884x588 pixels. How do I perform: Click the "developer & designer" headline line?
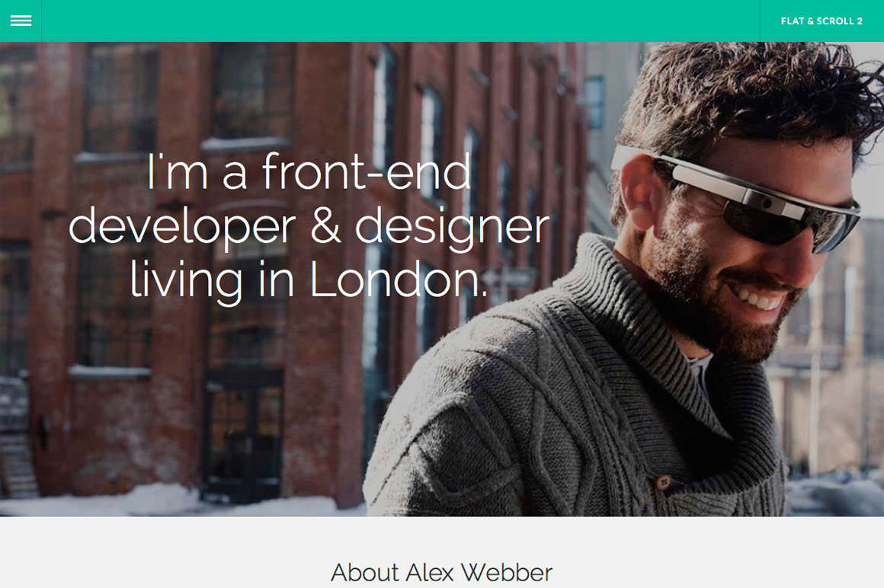click(x=309, y=226)
